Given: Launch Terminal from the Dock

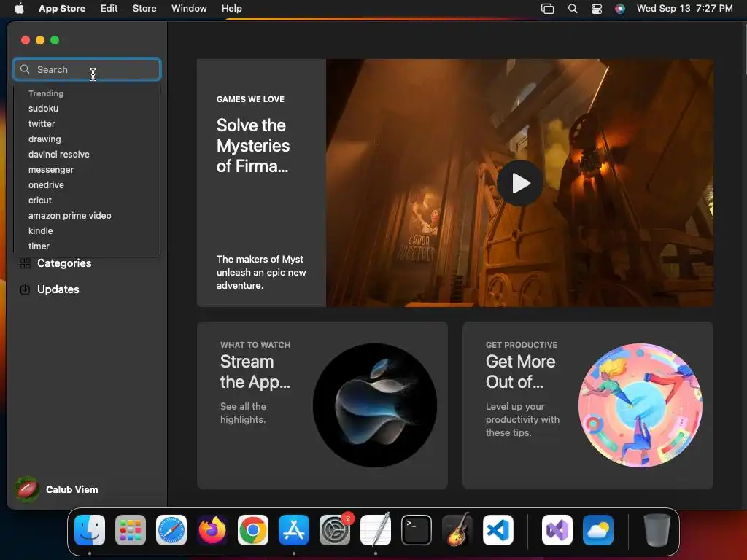Looking at the screenshot, I should point(417,530).
